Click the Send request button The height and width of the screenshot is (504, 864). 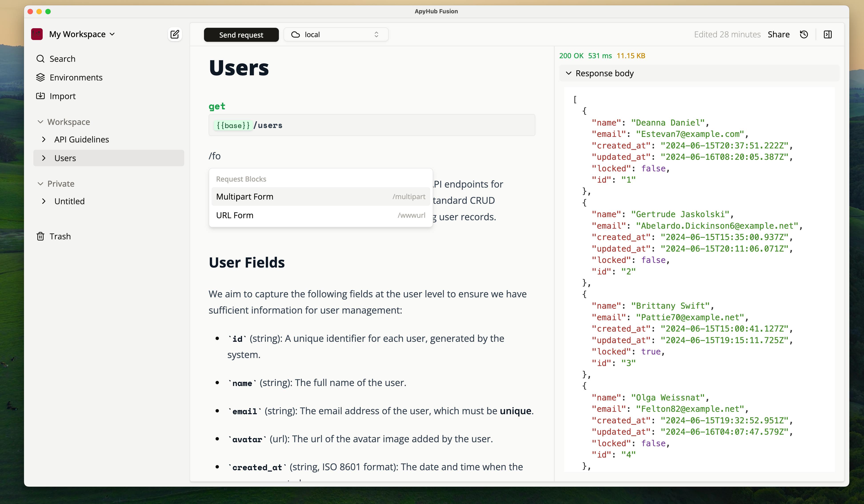coord(241,35)
